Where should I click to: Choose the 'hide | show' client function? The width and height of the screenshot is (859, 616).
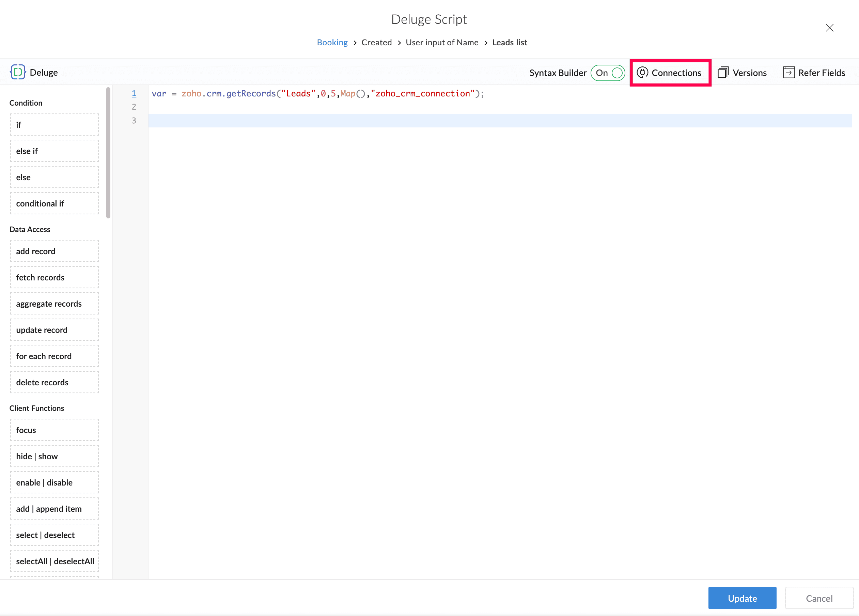coord(54,456)
